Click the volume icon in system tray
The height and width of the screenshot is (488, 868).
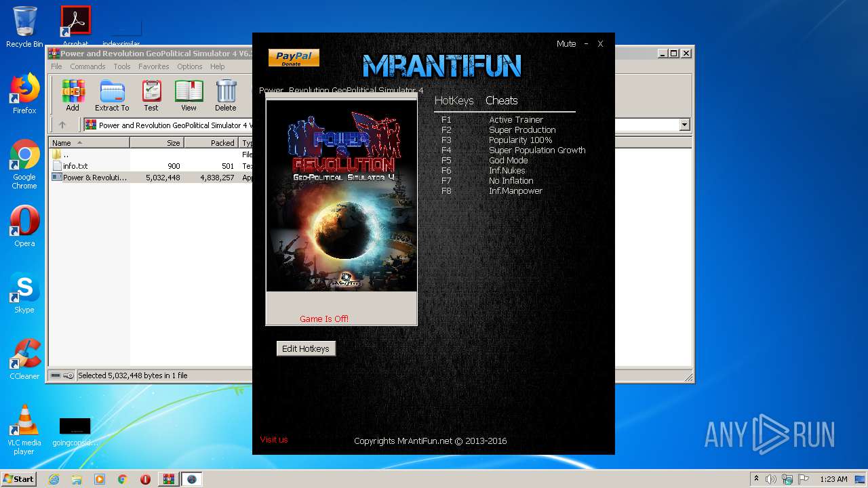(x=771, y=479)
